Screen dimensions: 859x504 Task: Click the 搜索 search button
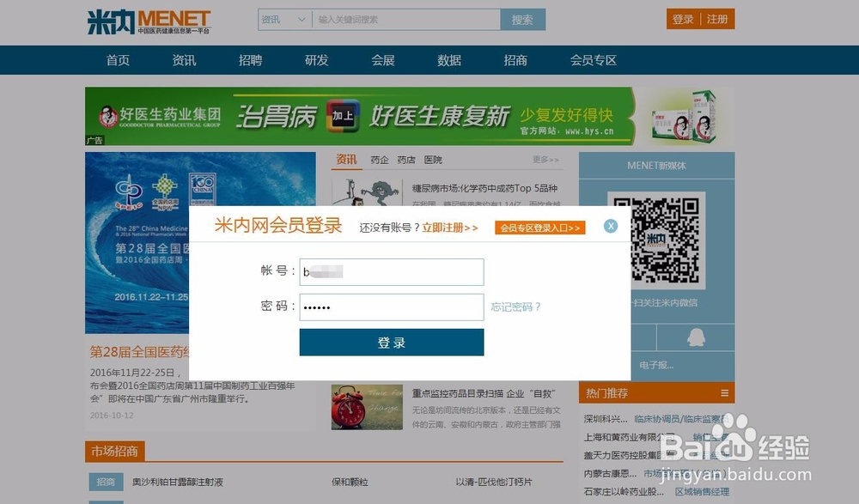click(524, 18)
